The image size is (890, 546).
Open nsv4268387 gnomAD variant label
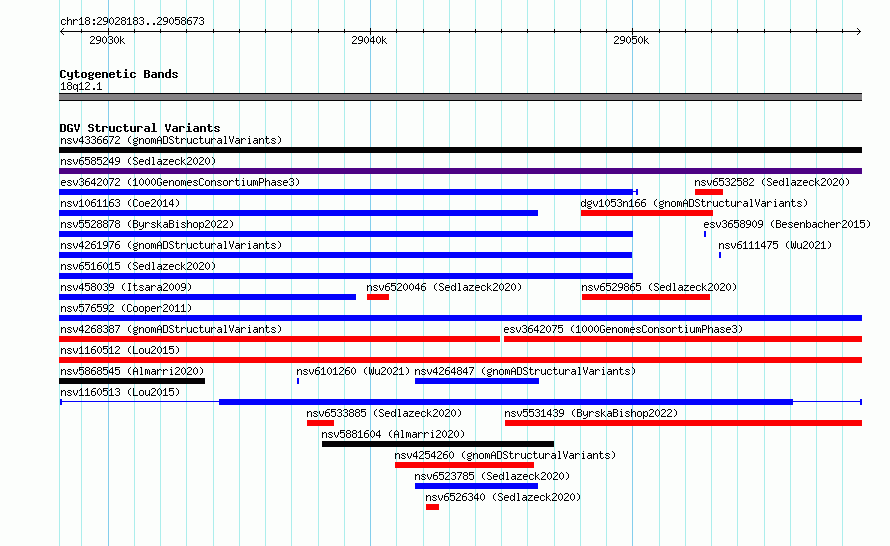[171, 329]
